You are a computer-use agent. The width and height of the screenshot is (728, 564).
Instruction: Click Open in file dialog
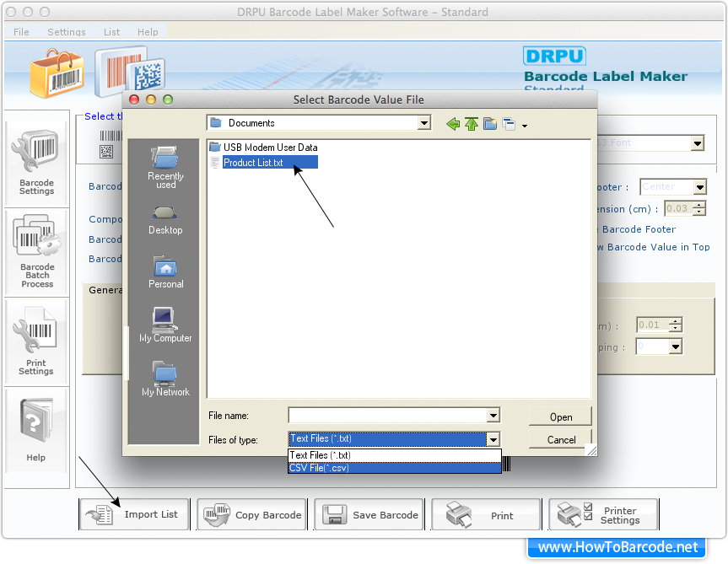tap(560, 416)
